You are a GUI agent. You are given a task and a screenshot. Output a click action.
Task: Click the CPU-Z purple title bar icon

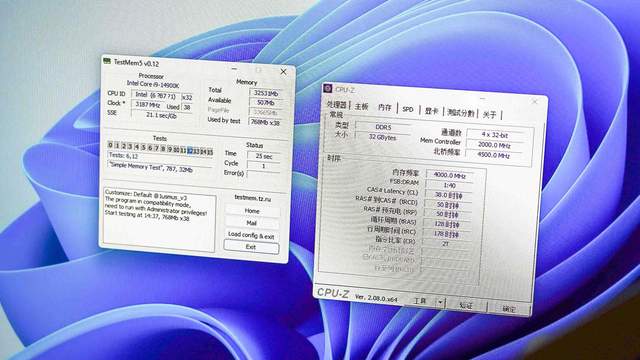(x=328, y=88)
